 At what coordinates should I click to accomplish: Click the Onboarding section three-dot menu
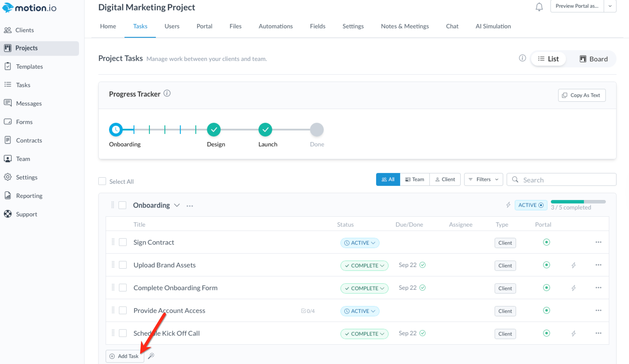[190, 206]
